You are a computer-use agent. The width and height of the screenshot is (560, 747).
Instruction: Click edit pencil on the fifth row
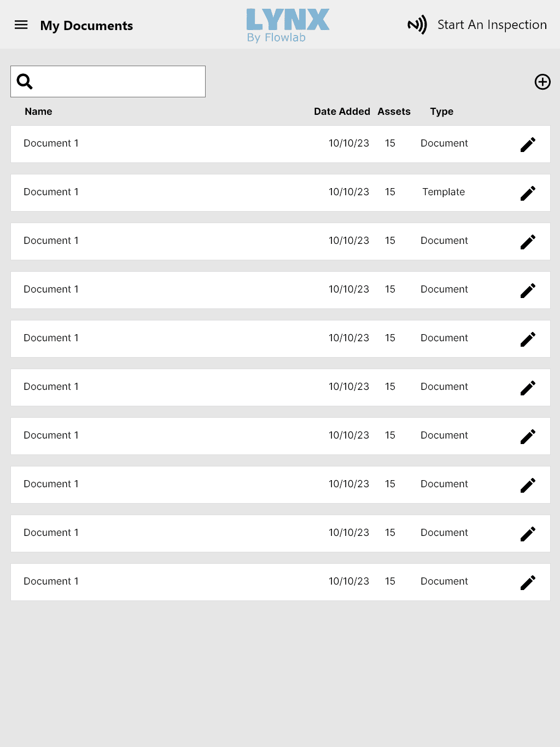pos(528,339)
